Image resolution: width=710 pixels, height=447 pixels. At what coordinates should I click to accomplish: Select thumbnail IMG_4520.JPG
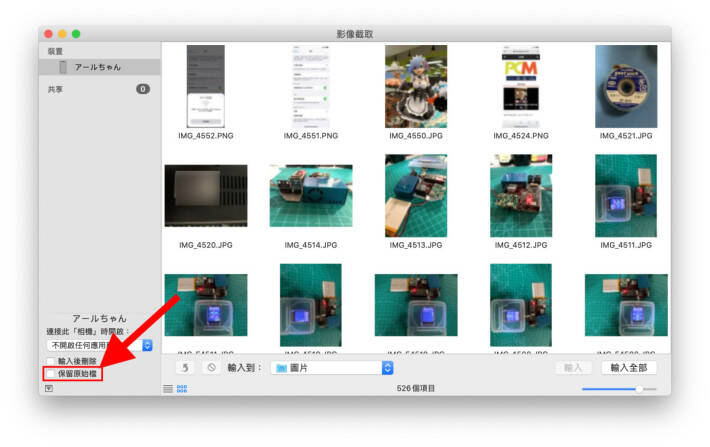(x=206, y=196)
